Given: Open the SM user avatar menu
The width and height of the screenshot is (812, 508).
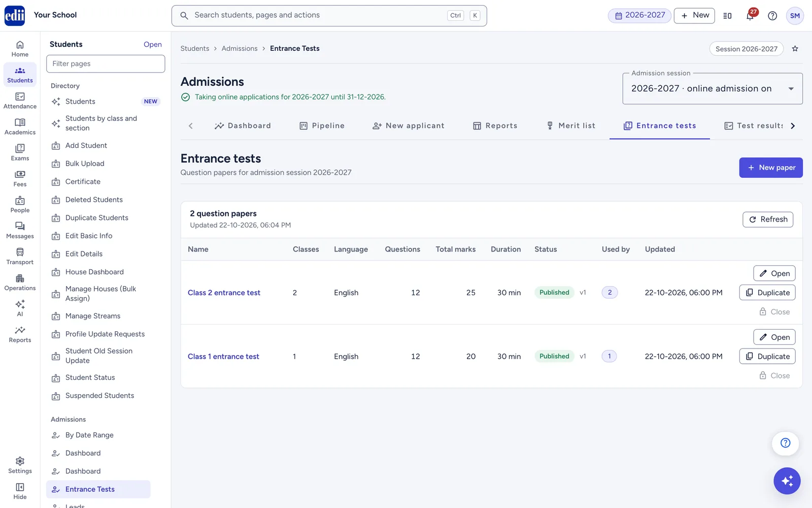Looking at the screenshot, I should pyautogui.click(x=795, y=16).
